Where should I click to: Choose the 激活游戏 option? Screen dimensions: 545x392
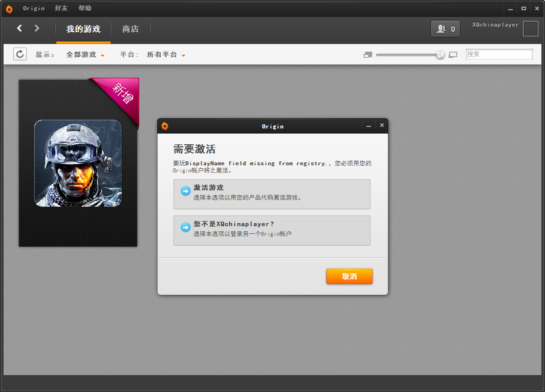(272, 194)
